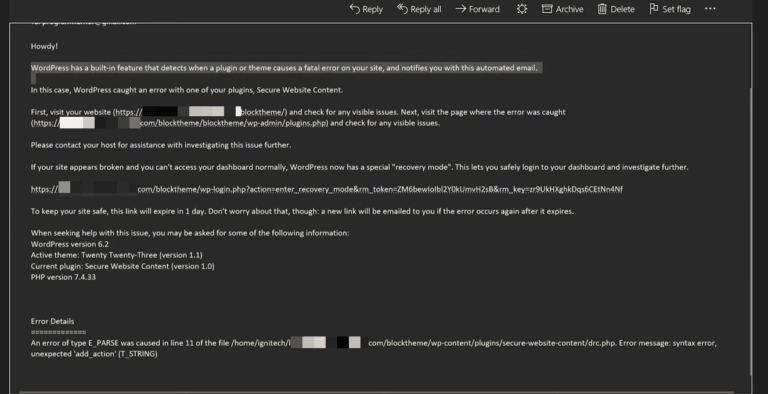Click the Reply arrow icon

coord(355,9)
